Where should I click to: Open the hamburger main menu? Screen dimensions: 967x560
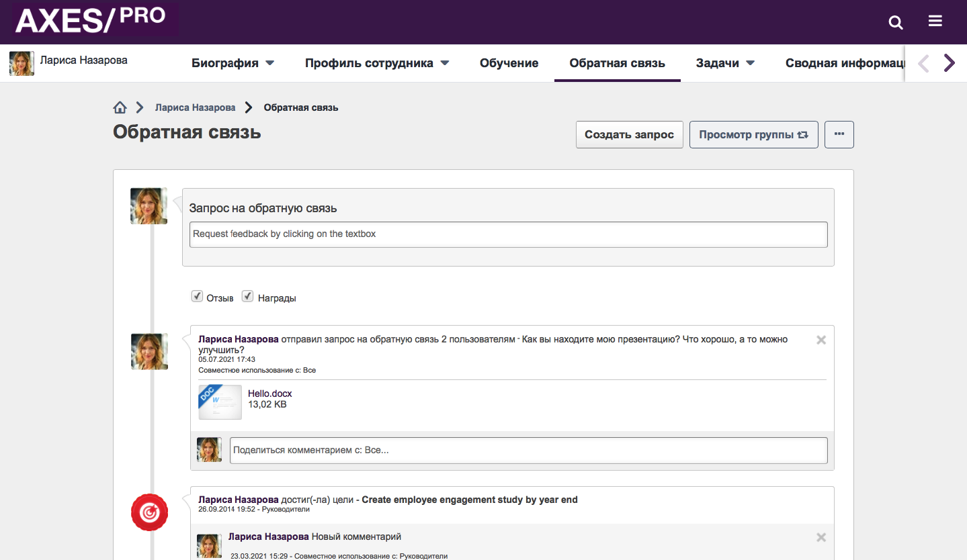[935, 21]
